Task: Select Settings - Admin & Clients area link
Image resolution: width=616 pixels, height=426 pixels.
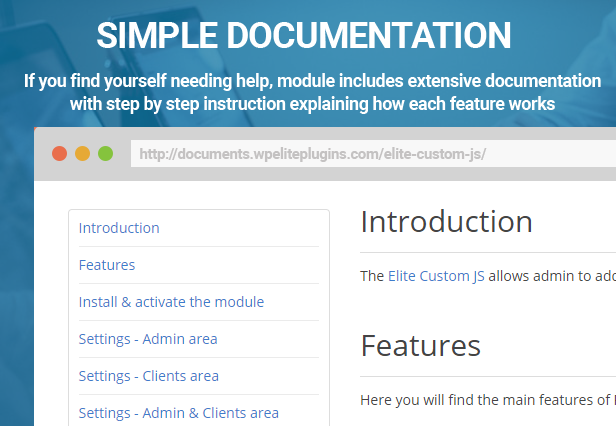Action: pyautogui.click(x=179, y=413)
